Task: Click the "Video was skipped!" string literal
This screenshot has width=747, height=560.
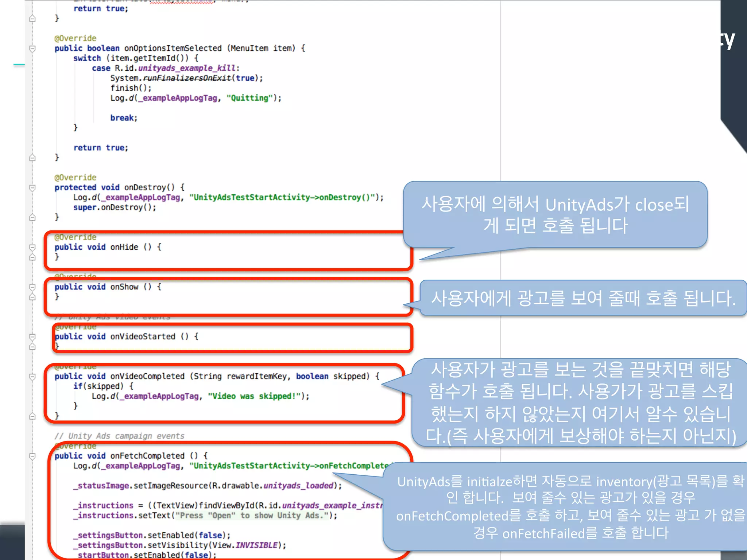Action: pos(254,396)
